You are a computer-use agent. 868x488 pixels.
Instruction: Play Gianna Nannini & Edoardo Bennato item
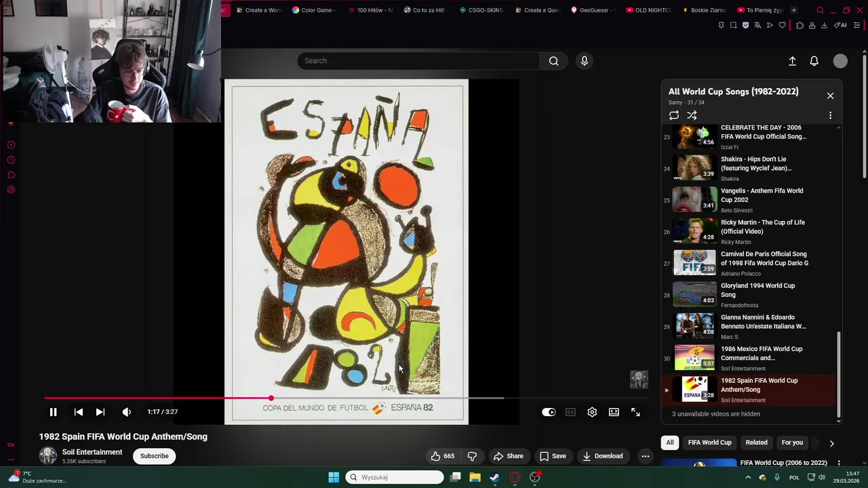(x=749, y=327)
